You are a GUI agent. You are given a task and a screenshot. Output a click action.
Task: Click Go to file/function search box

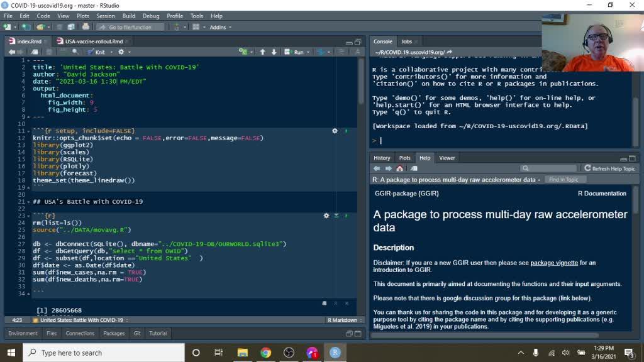tap(131, 27)
